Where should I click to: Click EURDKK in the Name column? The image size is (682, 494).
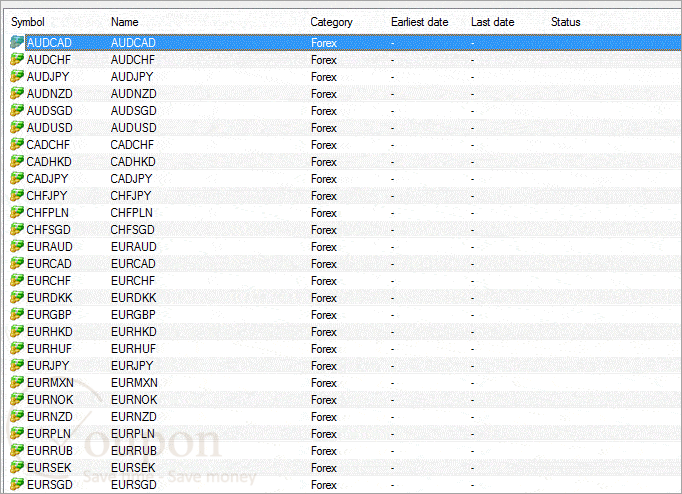134,297
